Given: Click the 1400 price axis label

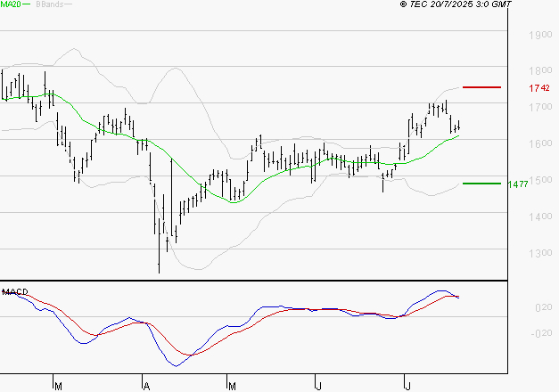Looking at the screenshot, I should coord(540,216).
